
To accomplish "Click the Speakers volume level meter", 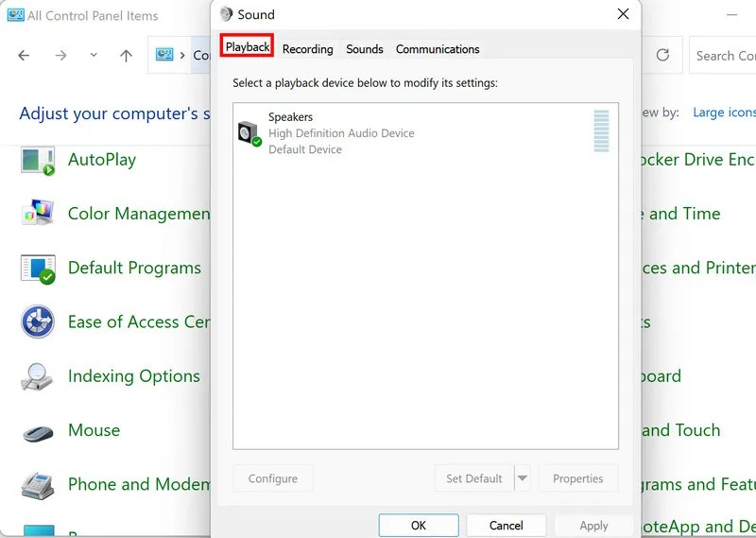I will (601, 131).
